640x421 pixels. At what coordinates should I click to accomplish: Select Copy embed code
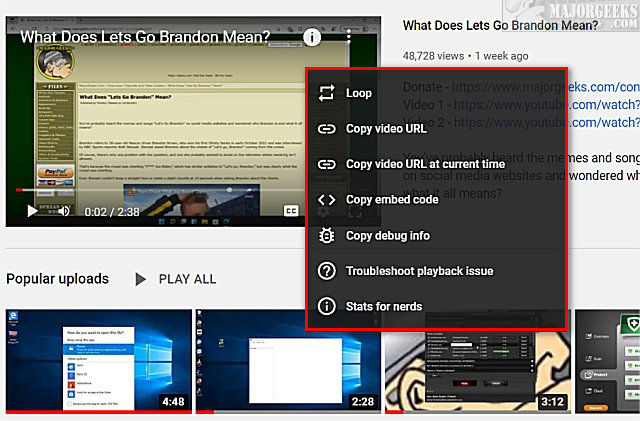436,200
